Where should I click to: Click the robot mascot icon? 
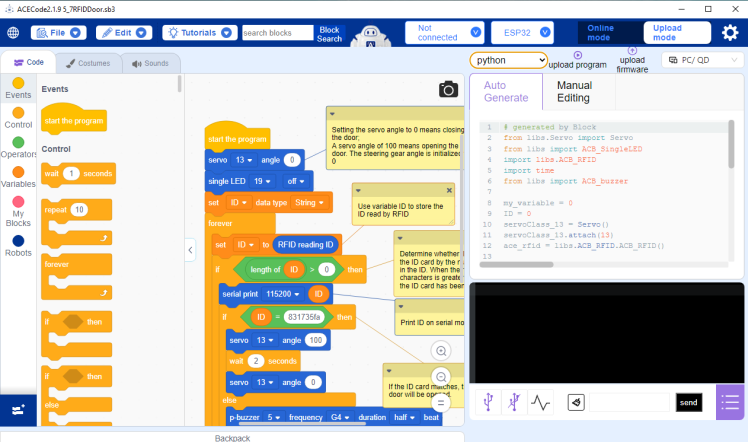pyautogui.click(x=371, y=36)
